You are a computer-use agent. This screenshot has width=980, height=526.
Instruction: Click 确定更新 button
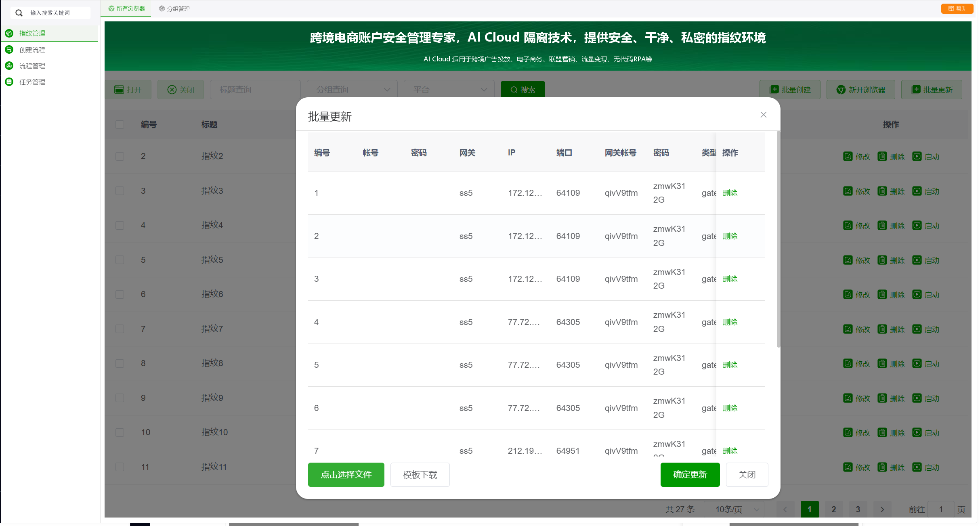[690, 474]
